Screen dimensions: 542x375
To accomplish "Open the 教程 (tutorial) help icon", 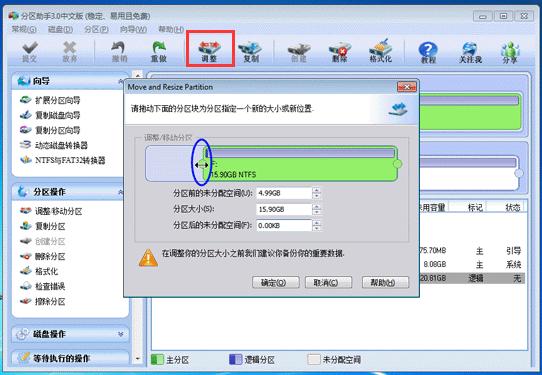I will point(428,53).
